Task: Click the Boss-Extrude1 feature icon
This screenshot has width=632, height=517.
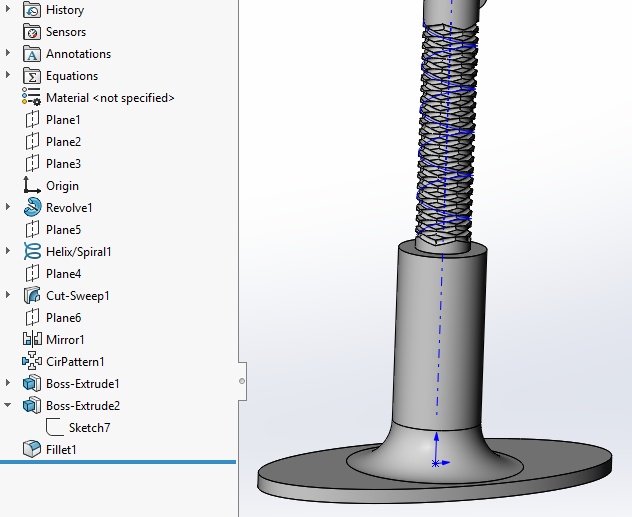Action: point(32,384)
